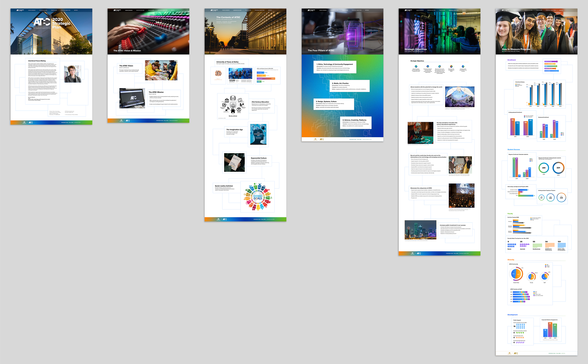Image resolution: width=588 pixels, height=364 pixels.
Task: Click ATEC footer logo on Vision & Mission page
Action: pyautogui.click(x=128, y=121)
